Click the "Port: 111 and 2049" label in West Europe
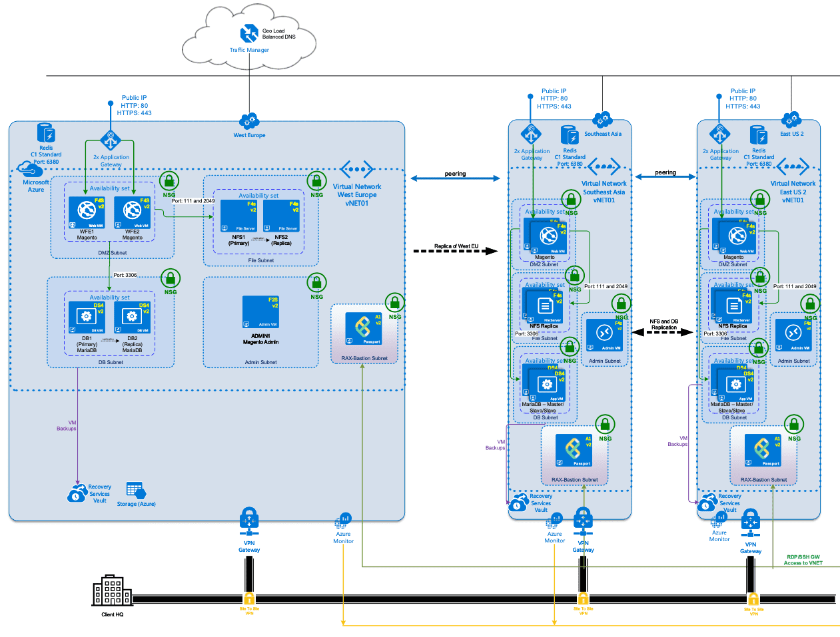Image resolution: width=840 pixels, height=637 pixels. point(193,200)
